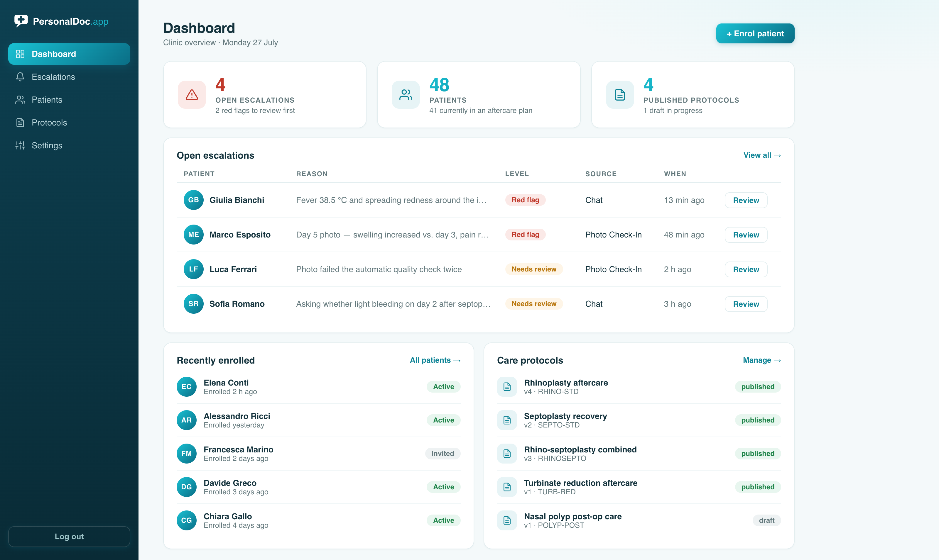
Task: Click the Red flag badge for Giulia Bianchi
Action: pos(525,200)
